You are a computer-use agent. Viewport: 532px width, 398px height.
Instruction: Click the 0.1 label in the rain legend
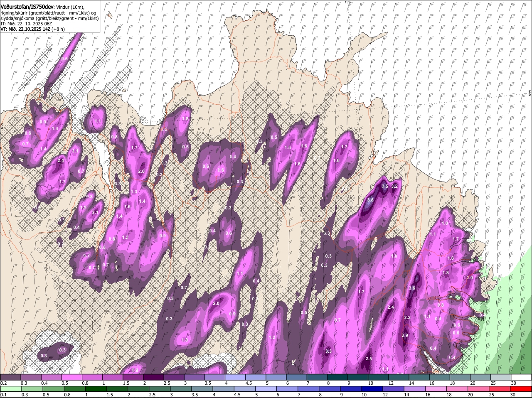3,395
